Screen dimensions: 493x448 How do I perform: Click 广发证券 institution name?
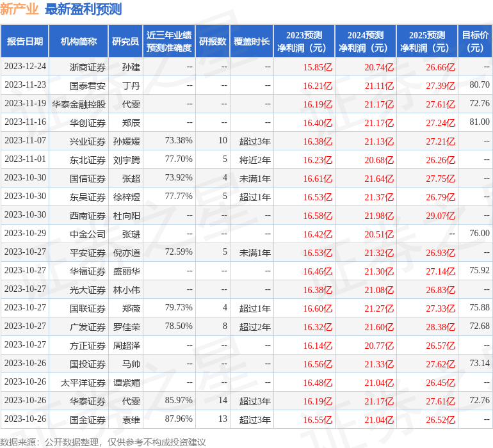88,327
